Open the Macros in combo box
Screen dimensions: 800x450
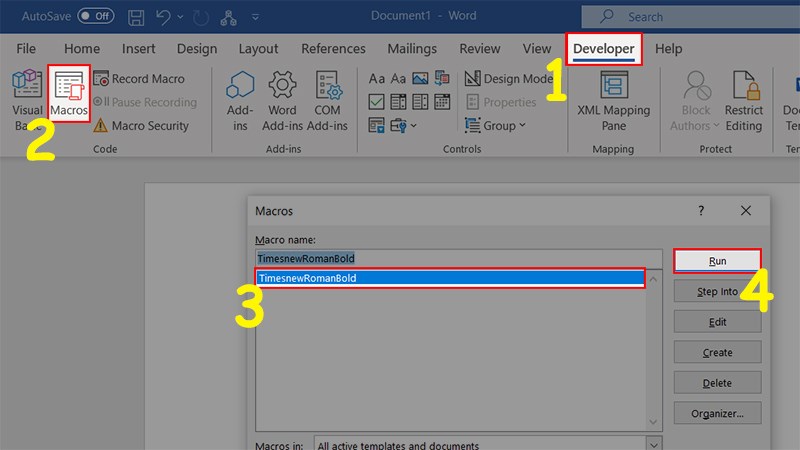pos(487,445)
